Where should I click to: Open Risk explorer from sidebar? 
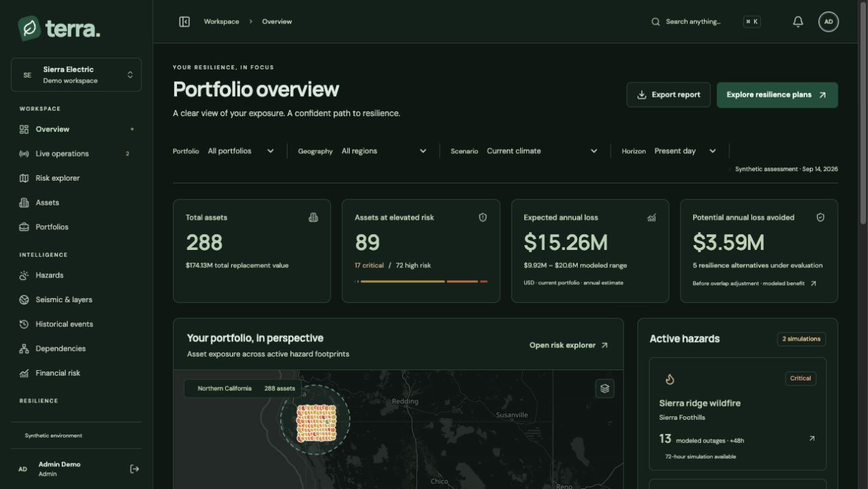click(76, 178)
